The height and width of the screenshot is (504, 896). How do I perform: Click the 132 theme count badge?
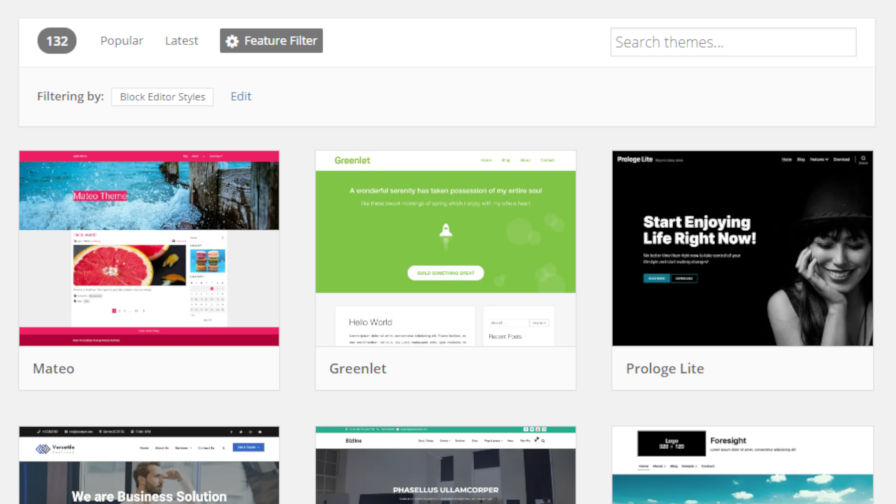[57, 41]
